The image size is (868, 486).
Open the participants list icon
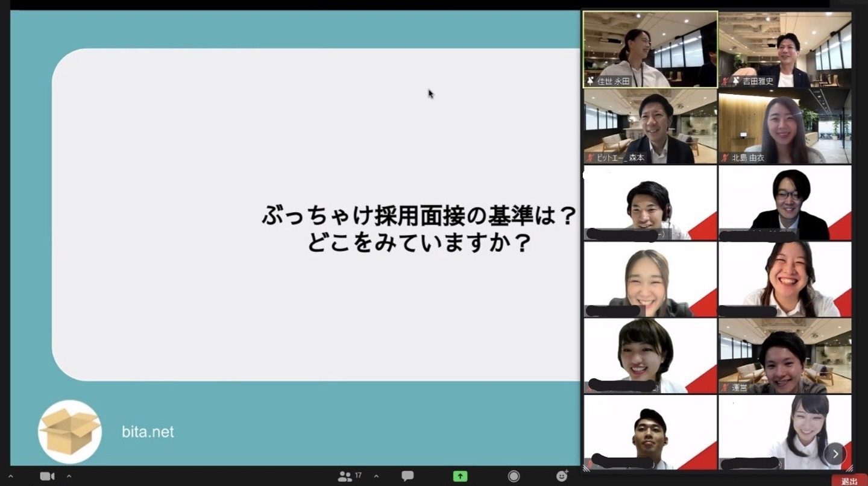pyautogui.click(x=345, y=476)
